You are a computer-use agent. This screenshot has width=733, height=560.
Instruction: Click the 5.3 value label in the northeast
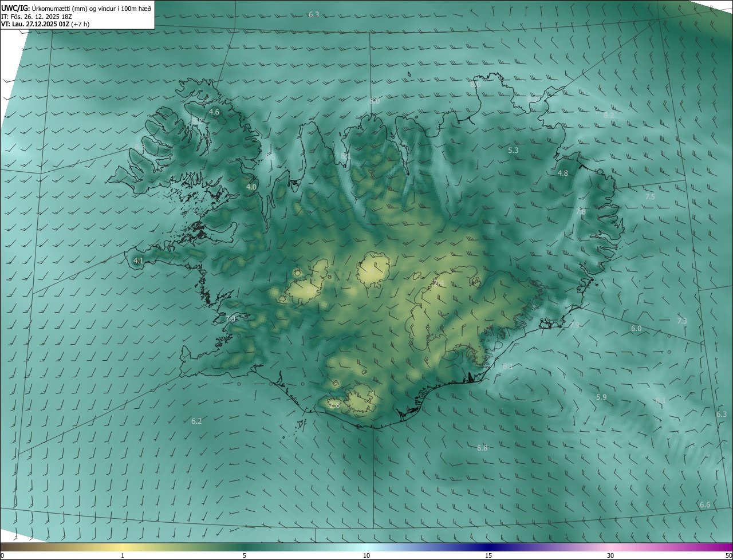pos(513,150)
